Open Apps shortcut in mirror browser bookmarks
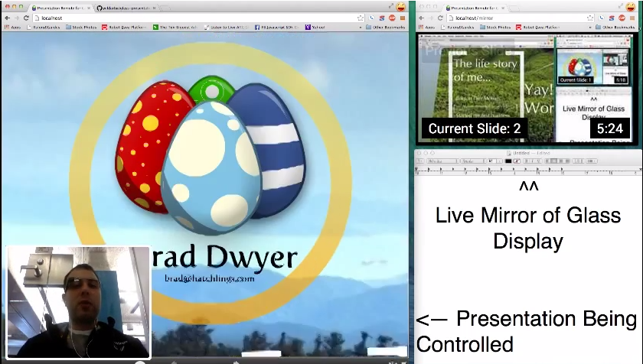 point(426,27)
